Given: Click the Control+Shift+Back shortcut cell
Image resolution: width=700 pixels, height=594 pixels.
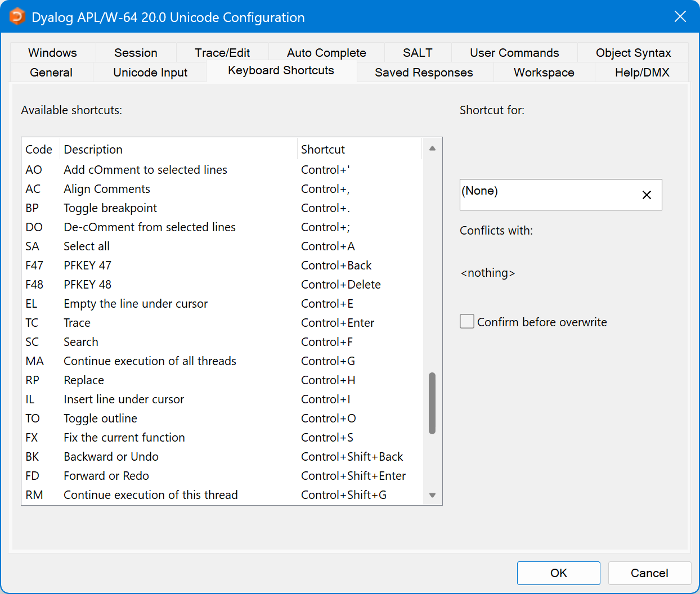Looking at the screenshot, I should (x=352, y=457).
